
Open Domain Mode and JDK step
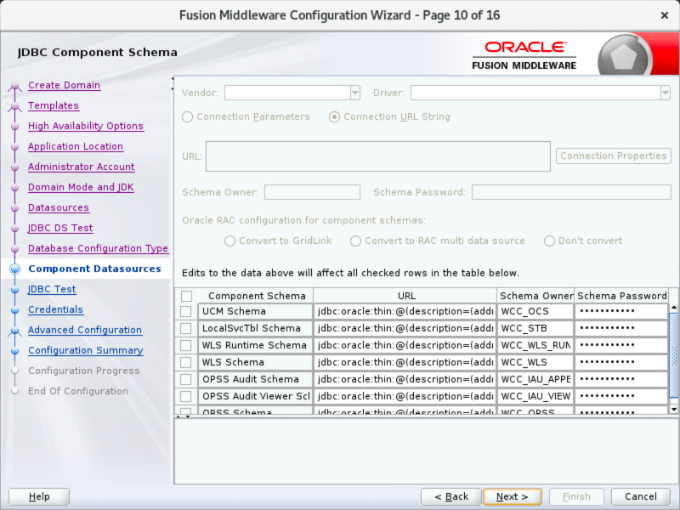point(81,187)
